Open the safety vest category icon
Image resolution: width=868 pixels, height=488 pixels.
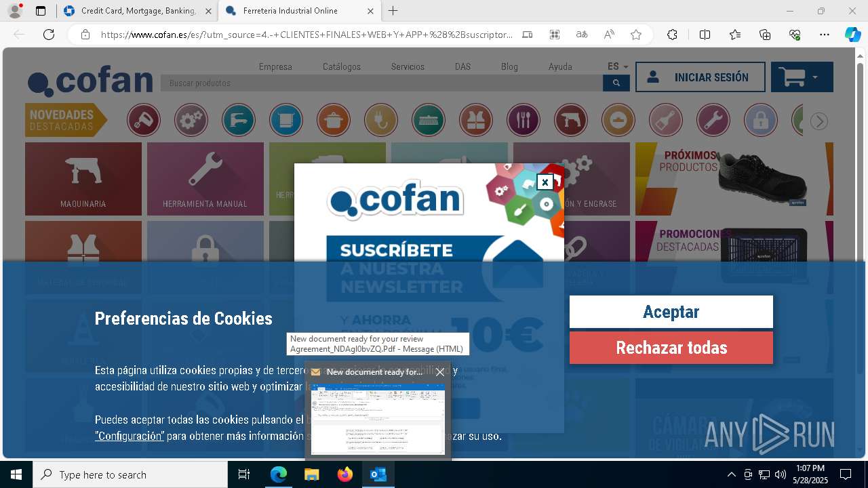(476, 121)
